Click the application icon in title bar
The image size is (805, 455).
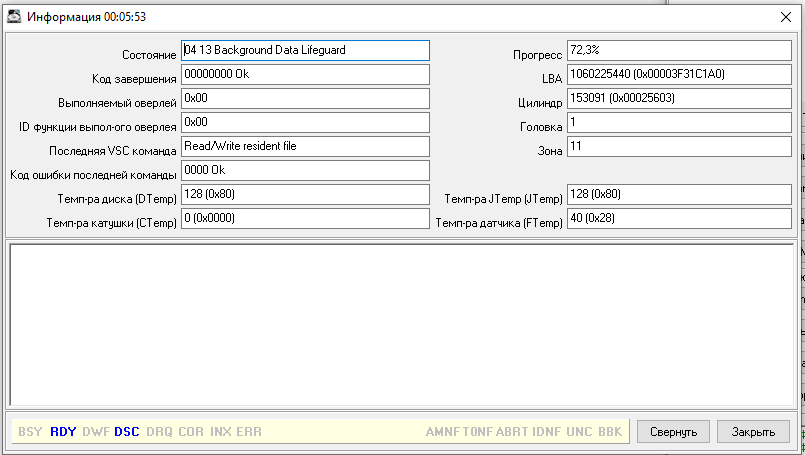15,16
